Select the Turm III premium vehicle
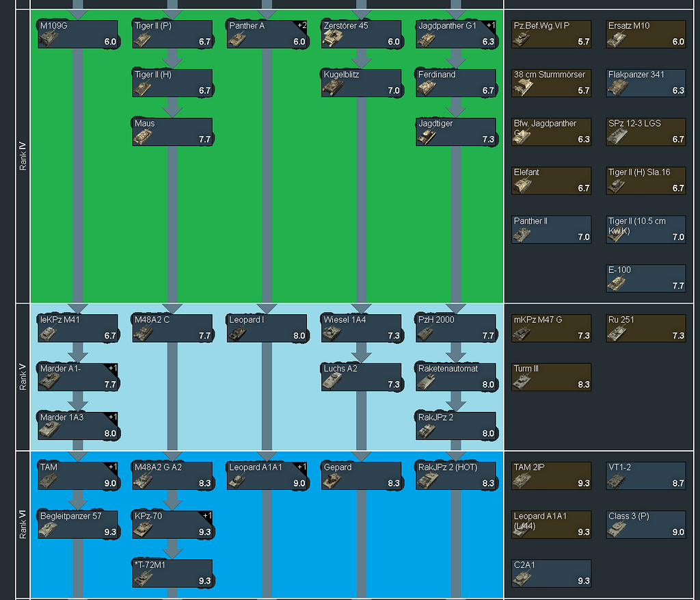Viewport: 700px width, 600px height. 551,376
